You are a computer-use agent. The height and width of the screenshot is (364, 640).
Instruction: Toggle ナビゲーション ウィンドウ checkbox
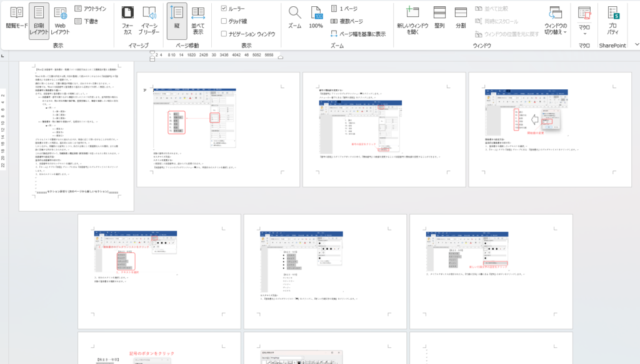pos(224,34)
